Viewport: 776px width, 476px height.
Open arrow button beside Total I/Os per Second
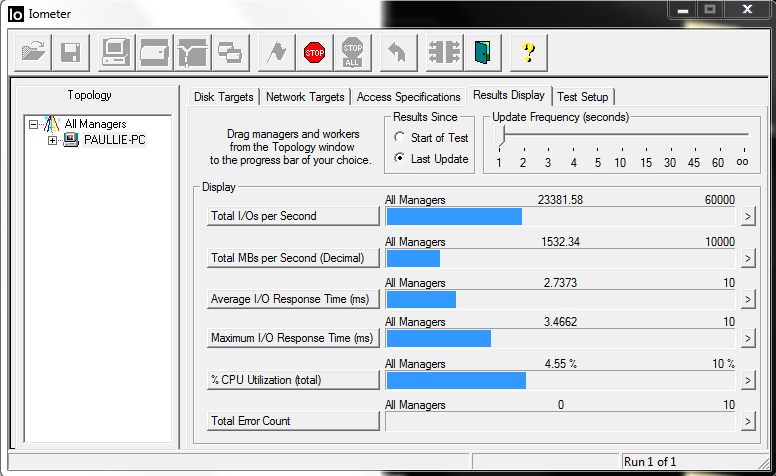[747, 216]
